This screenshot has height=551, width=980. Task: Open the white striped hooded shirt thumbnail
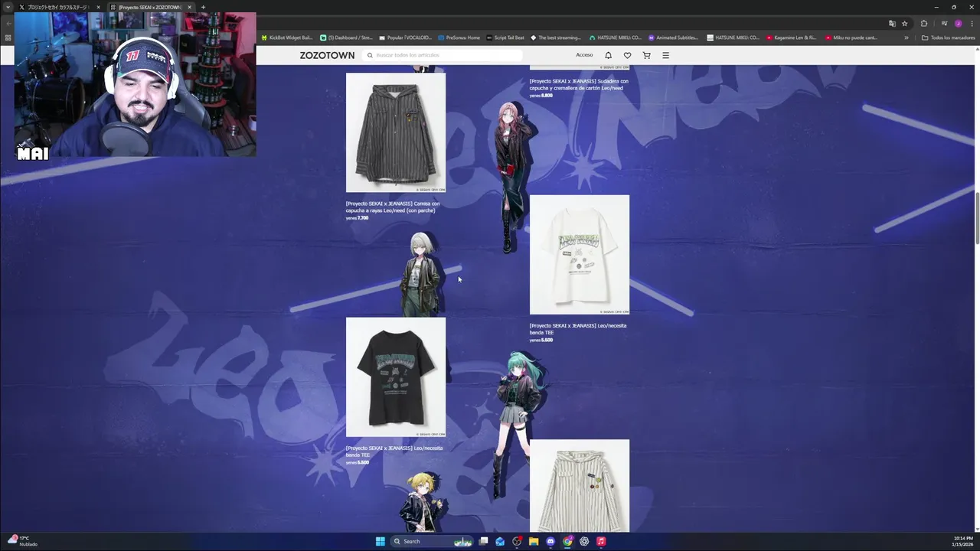click(x=580, y=486)
